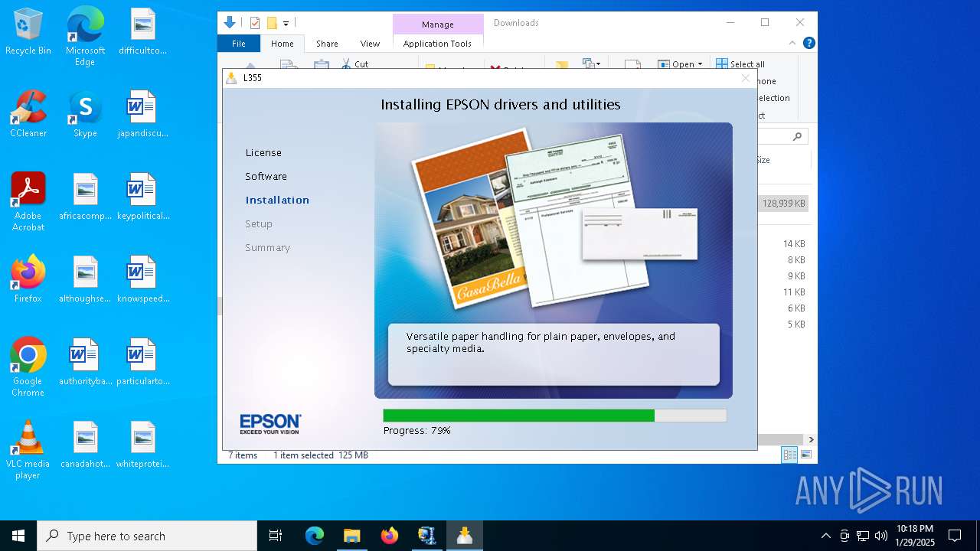Click the Size column header in Explorer
Screen dimensions: 980x551
763,160
